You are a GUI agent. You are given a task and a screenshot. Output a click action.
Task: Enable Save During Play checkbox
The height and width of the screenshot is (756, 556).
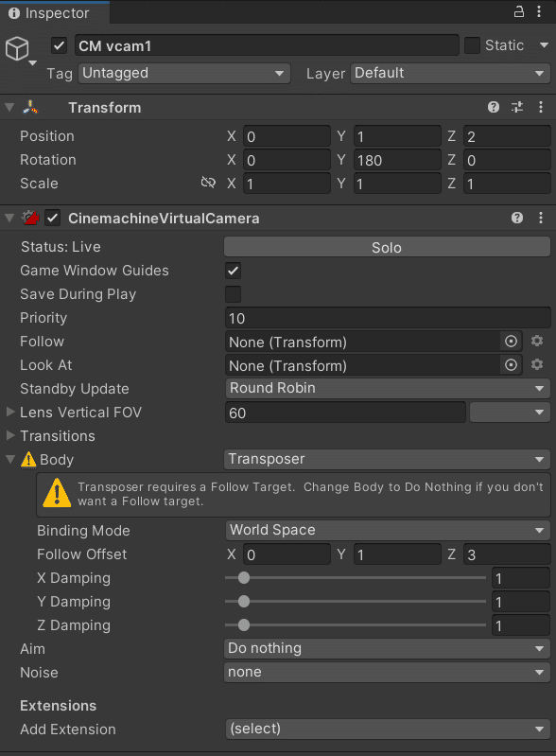click(234, 294)
